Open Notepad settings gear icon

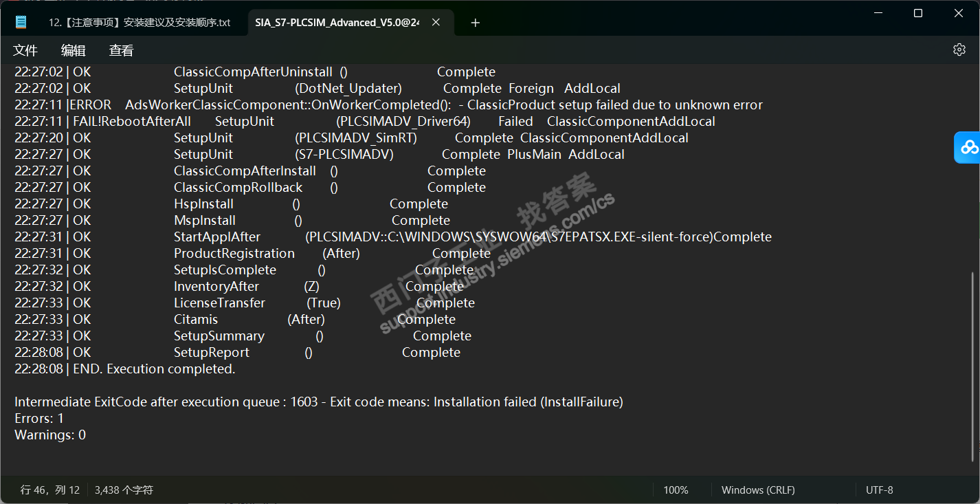tap(959, 50)
